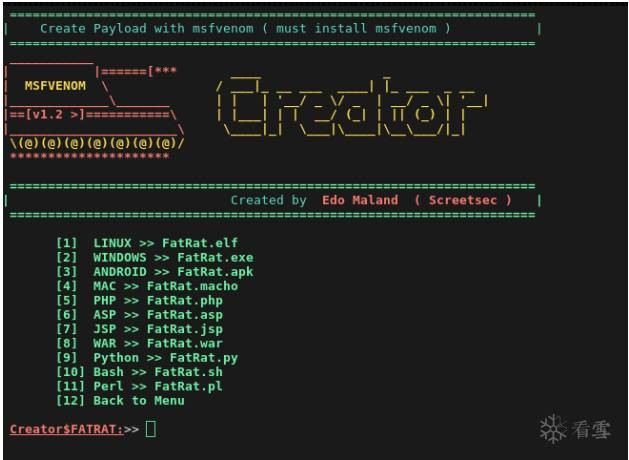
Task: Click the Creator ASCII art logo
Action: [352, 106]
